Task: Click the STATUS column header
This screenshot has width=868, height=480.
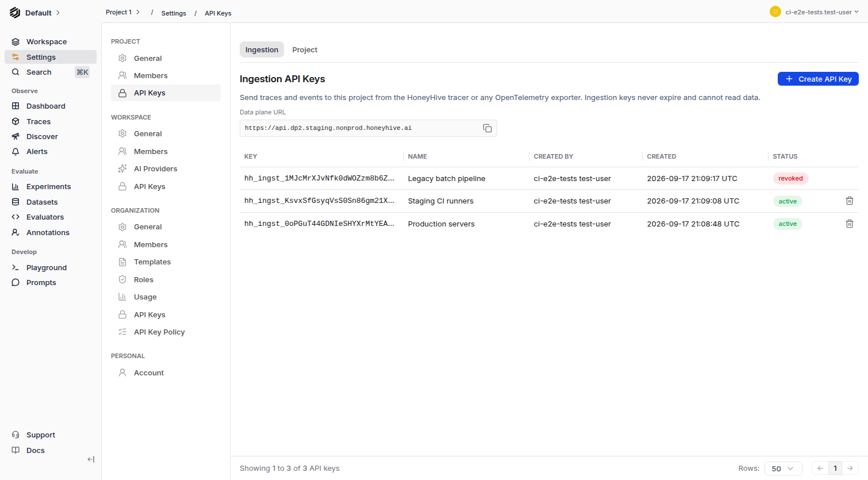Action: coord(785,156)
